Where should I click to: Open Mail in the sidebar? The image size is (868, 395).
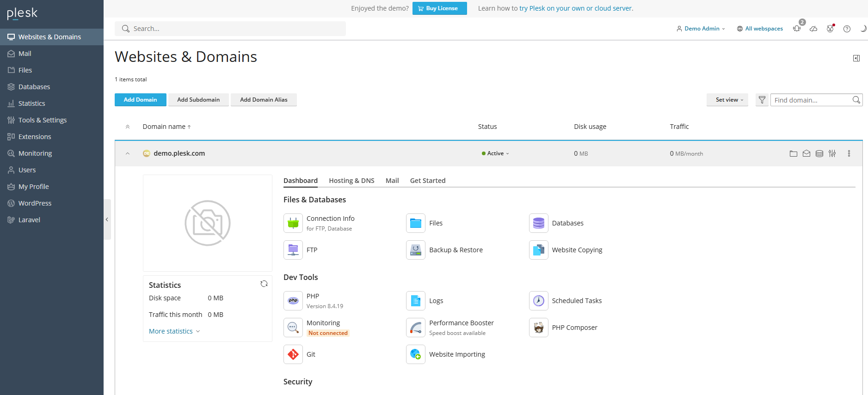[x=52, y=54]
